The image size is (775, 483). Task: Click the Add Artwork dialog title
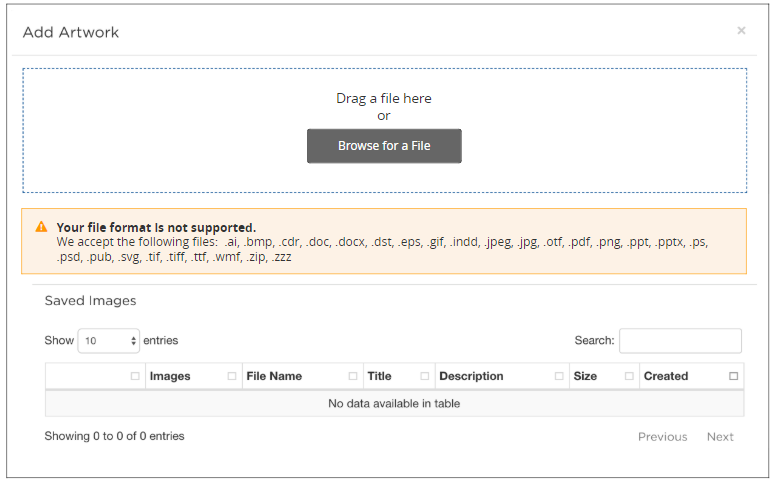pos(71,32)
